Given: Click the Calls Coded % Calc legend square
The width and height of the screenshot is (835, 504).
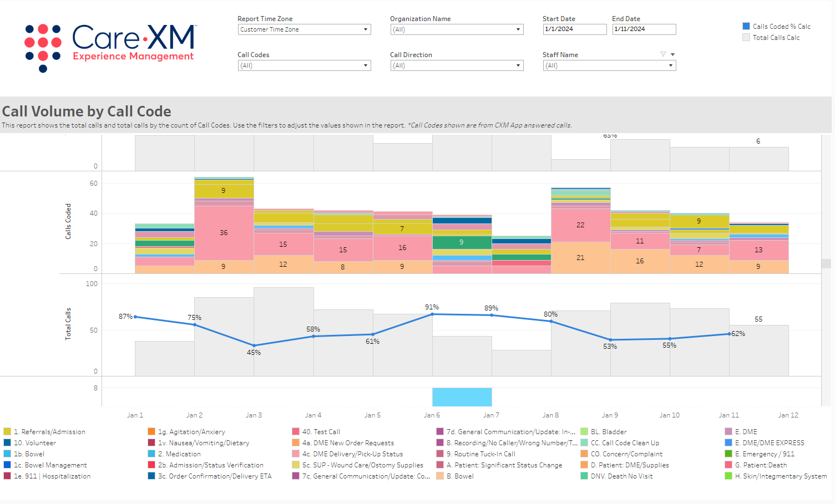Looking at the screenshot, I should coord(746,26).
